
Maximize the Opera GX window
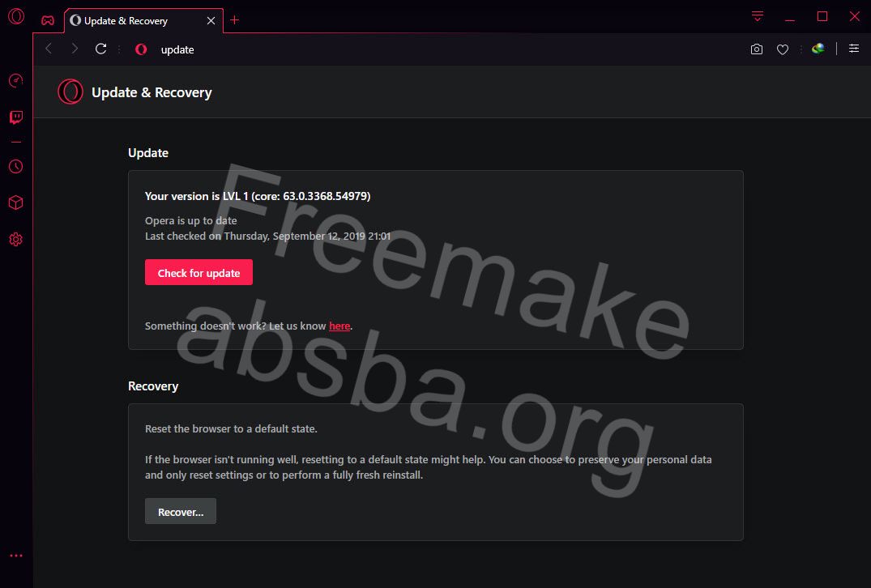pos(822,17)
